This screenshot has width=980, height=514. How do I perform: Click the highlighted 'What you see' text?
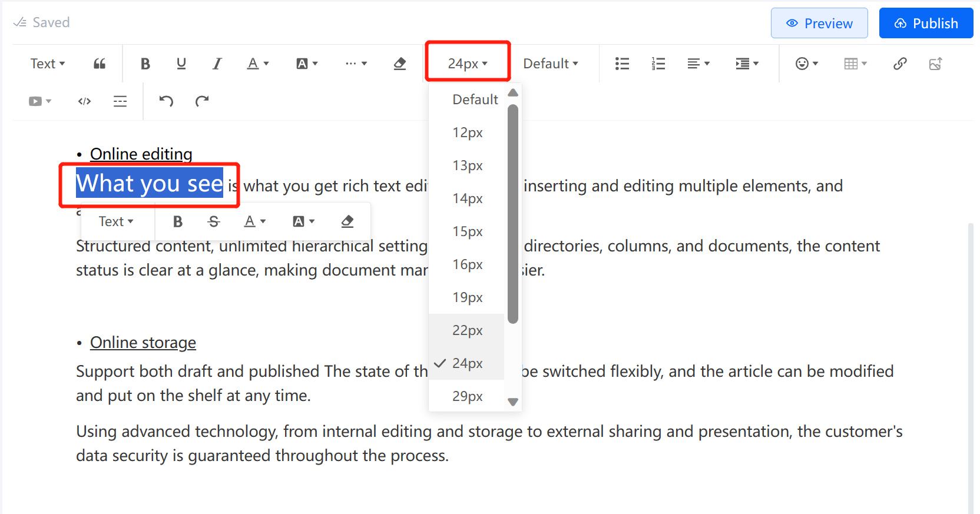pos(150,184)
